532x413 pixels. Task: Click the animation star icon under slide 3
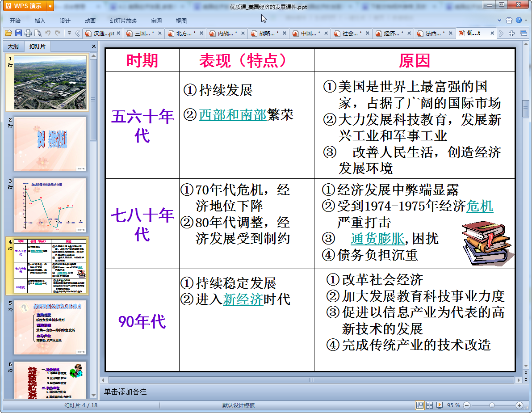pos(10,187)
